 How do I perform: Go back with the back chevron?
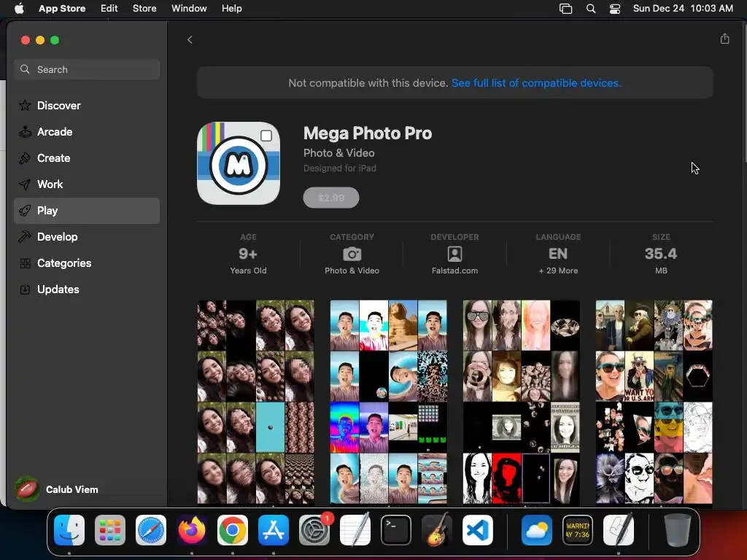(x=190, y=40)
